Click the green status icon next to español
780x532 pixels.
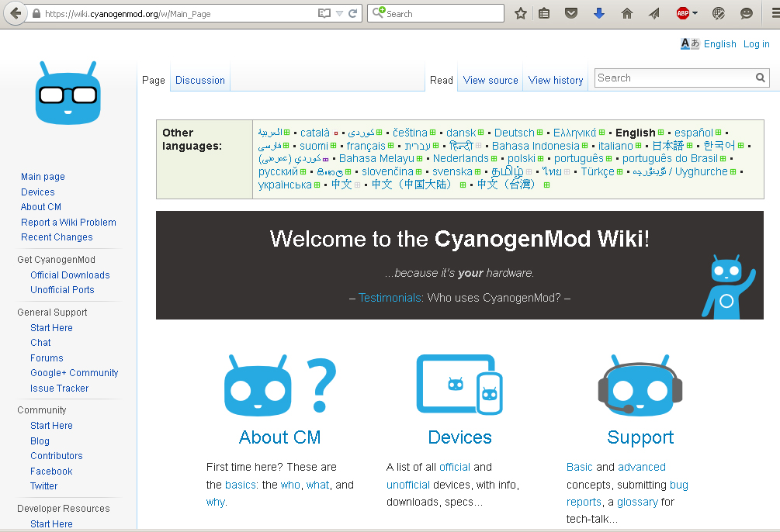click(x=719, y=133)
